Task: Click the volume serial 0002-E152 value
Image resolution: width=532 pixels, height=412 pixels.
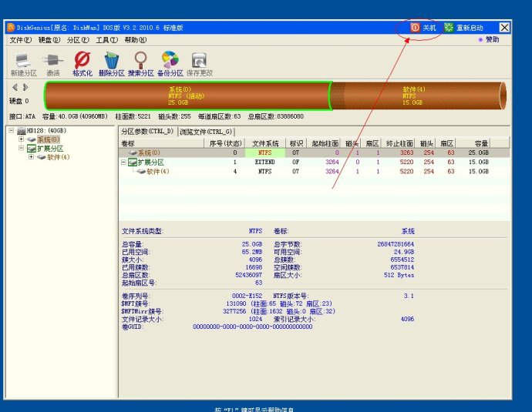Action: [247, 296]
